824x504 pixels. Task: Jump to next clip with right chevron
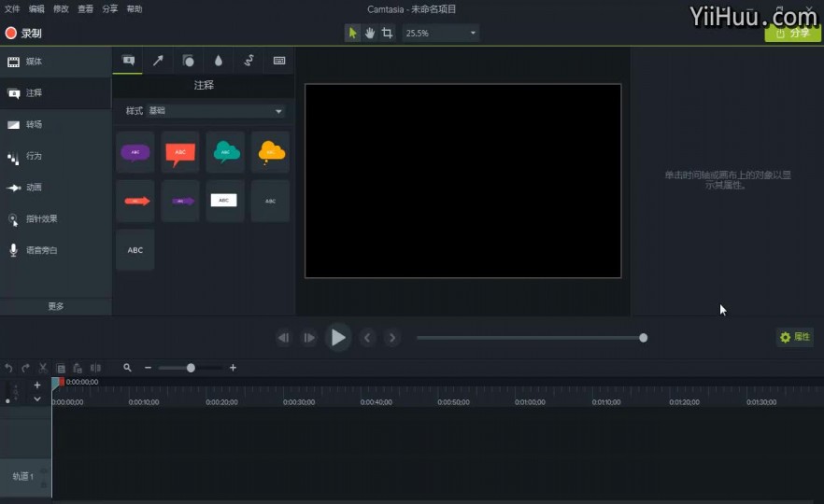pyautogui.click(x=392, y=338)
